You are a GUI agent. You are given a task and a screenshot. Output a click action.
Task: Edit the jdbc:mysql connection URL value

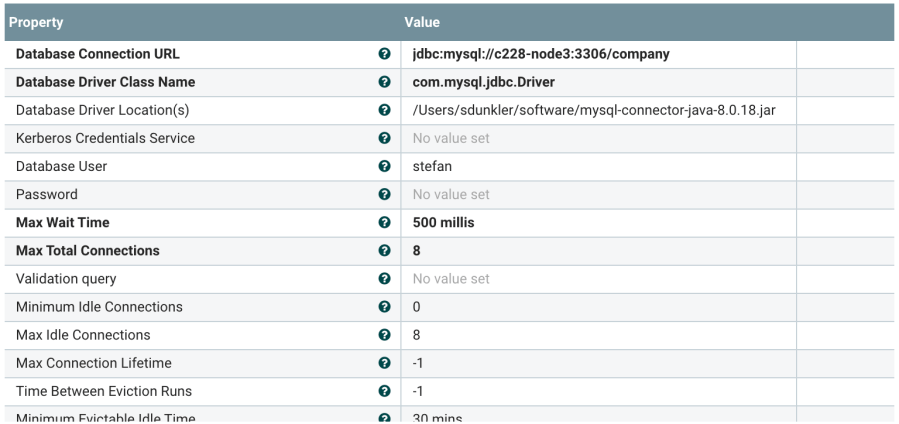click(541, 54)
